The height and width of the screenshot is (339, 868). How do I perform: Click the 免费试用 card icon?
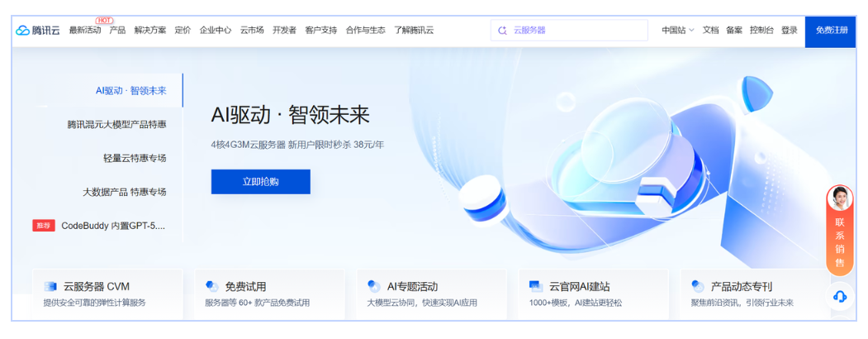212,287
